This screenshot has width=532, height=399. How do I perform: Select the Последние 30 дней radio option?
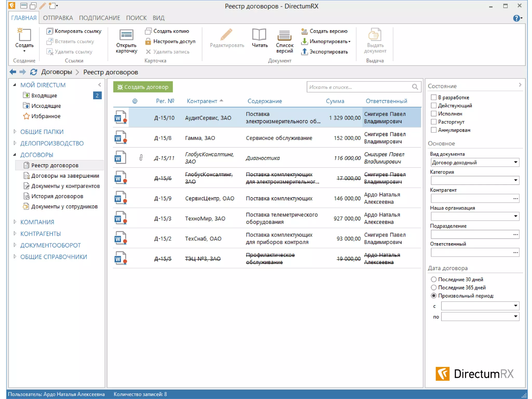(x=434, y=279)
